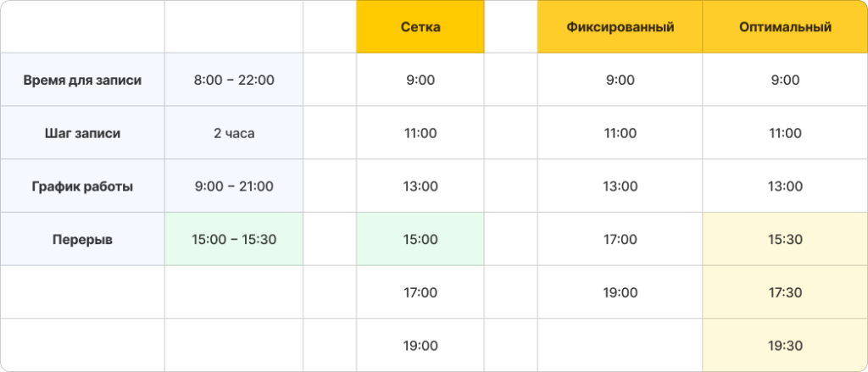The height and width of the screenshot is (372, 868).
Task: Click the 9:00 – 21:00 schedule cell
Action: (x=234, y=186)
